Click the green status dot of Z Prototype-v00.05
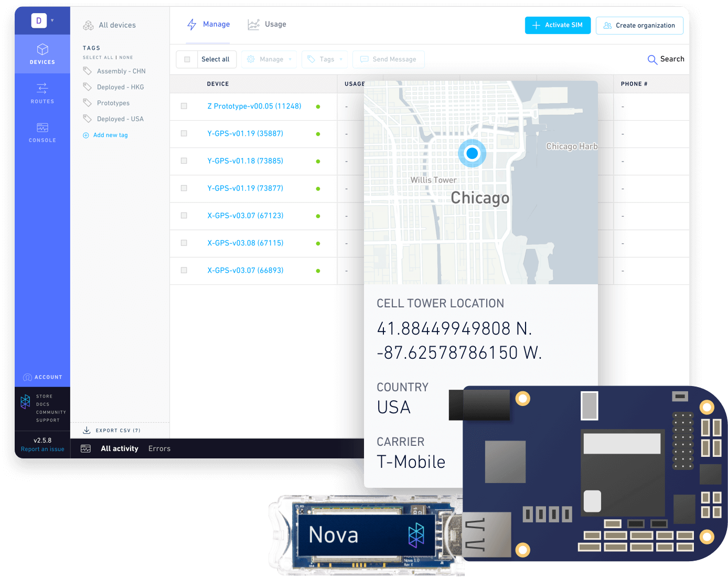Screen dimensions: 728x578 pos(318,106)
